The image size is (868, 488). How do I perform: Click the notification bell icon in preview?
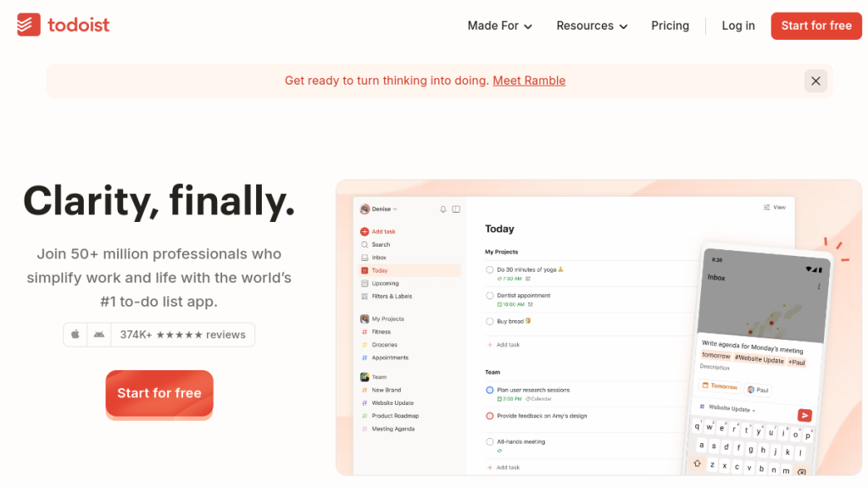tap(442, 209)
